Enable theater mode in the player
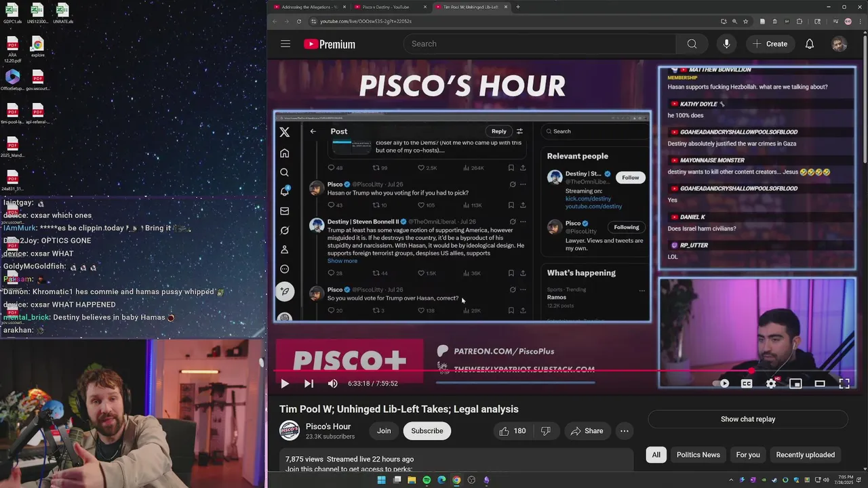868x488 pixels. point(820,384)
